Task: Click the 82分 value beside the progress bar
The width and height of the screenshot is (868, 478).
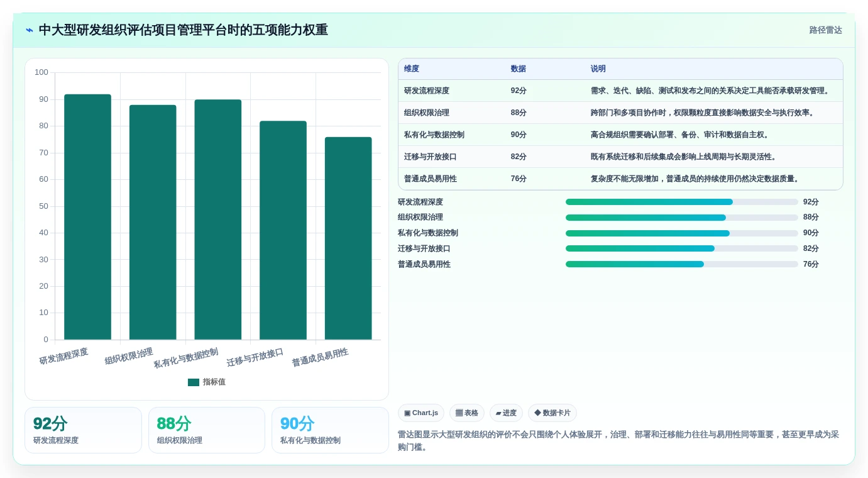Action: (x=811, y=248)
